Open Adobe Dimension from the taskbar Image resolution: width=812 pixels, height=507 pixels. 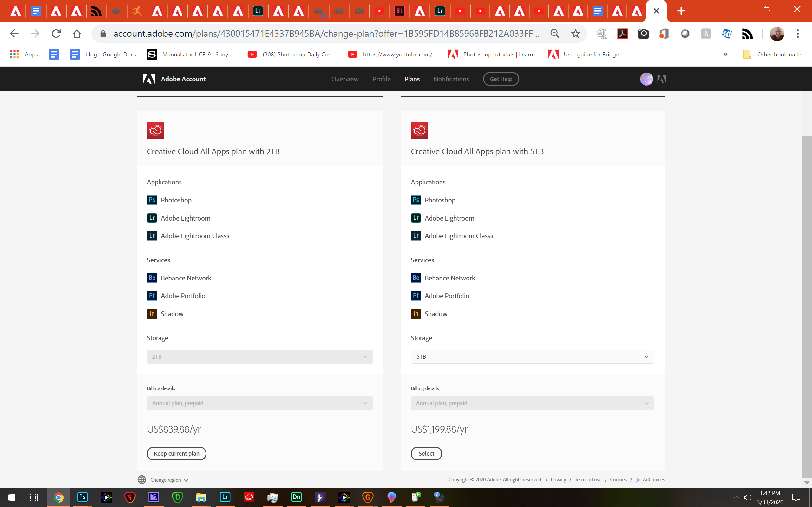click(296, 497)
